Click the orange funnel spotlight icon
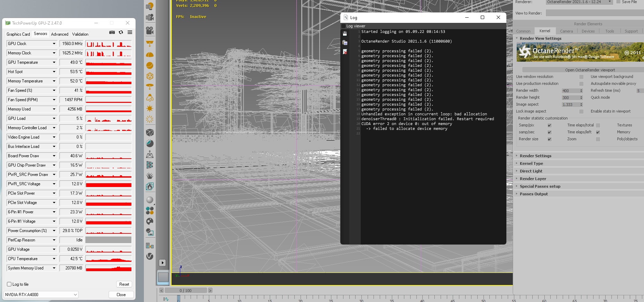 pyautogui.click(x=150, y=44)
